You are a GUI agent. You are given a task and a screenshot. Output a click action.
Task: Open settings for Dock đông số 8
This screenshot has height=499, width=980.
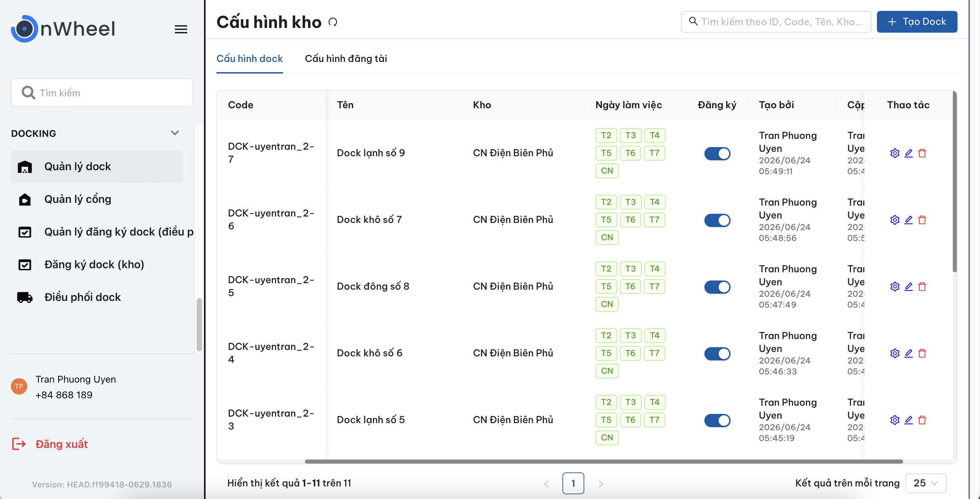(894, 286)
